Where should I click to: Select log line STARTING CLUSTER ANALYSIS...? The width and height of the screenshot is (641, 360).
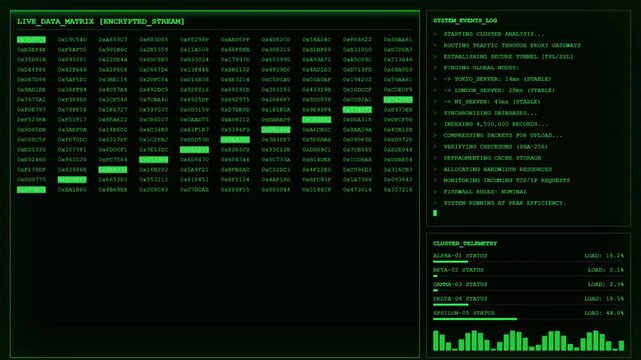tap(494, 34)
